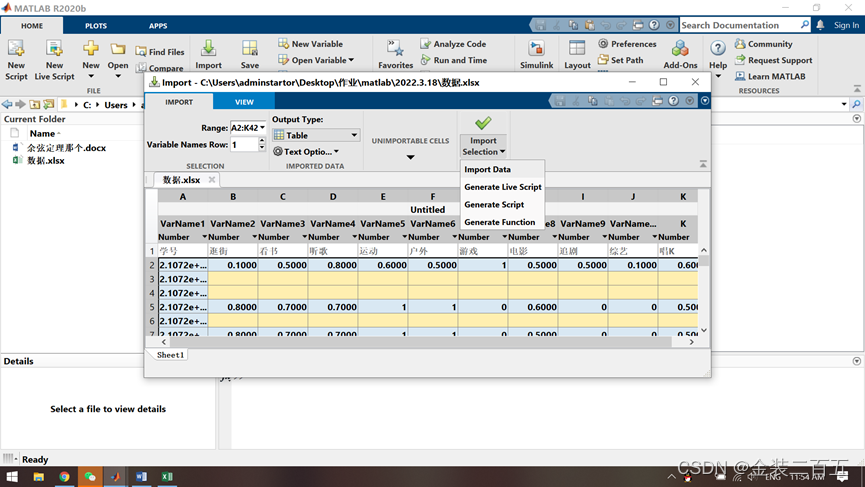Open the VarName1 Number type dropdown

click(204, 237)
